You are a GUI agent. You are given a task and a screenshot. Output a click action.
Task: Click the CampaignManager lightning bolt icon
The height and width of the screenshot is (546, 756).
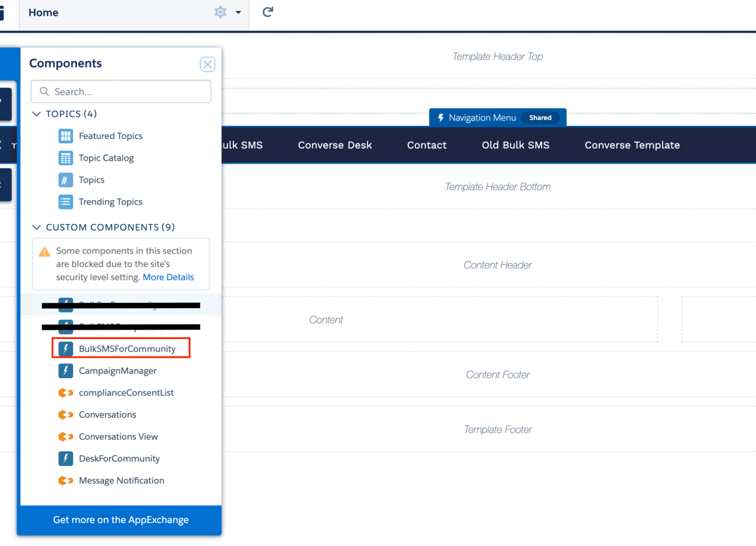[x=66, y=370]
